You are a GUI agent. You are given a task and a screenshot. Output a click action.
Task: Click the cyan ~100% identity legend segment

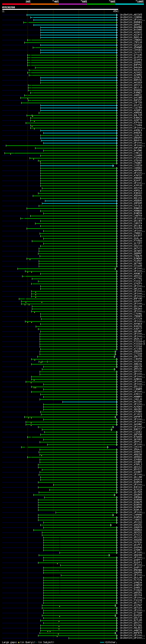tap(130, 4)
